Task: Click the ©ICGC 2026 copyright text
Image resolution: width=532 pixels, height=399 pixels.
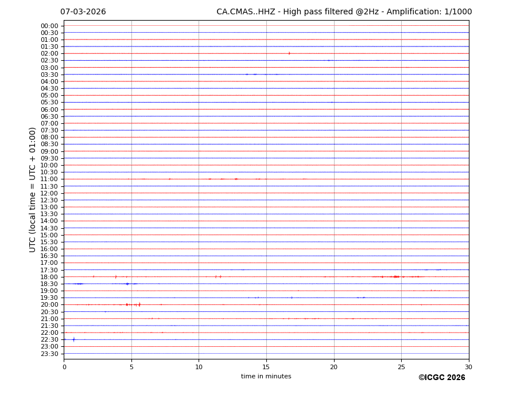Action: tap(441, 378)
